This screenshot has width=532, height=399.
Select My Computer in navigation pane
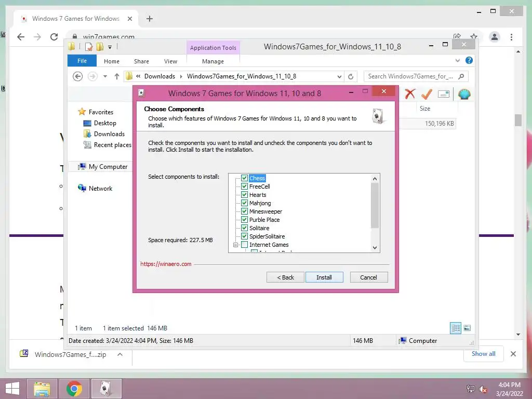(x=108, y=167)
